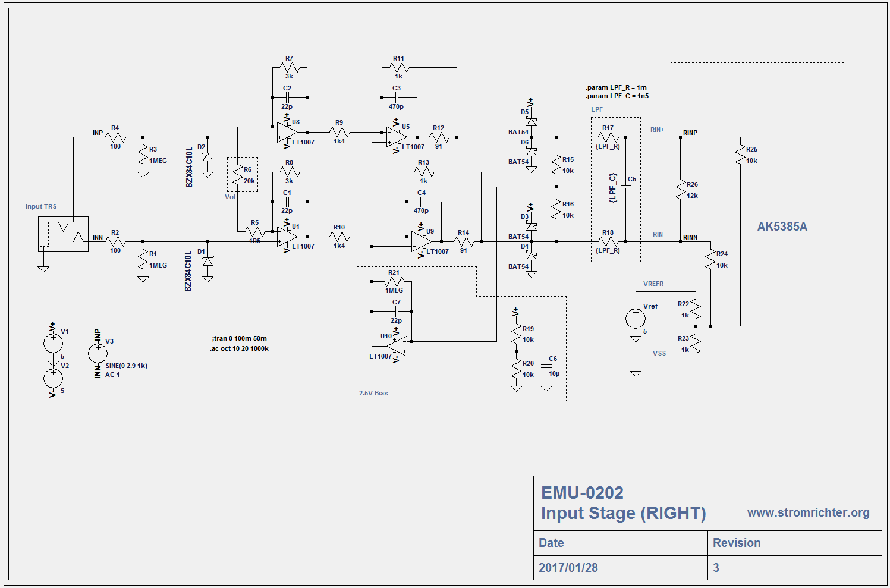Click the Vref voltage source symbol
This screenshot has height=588, width=890.
coord(636,319)
